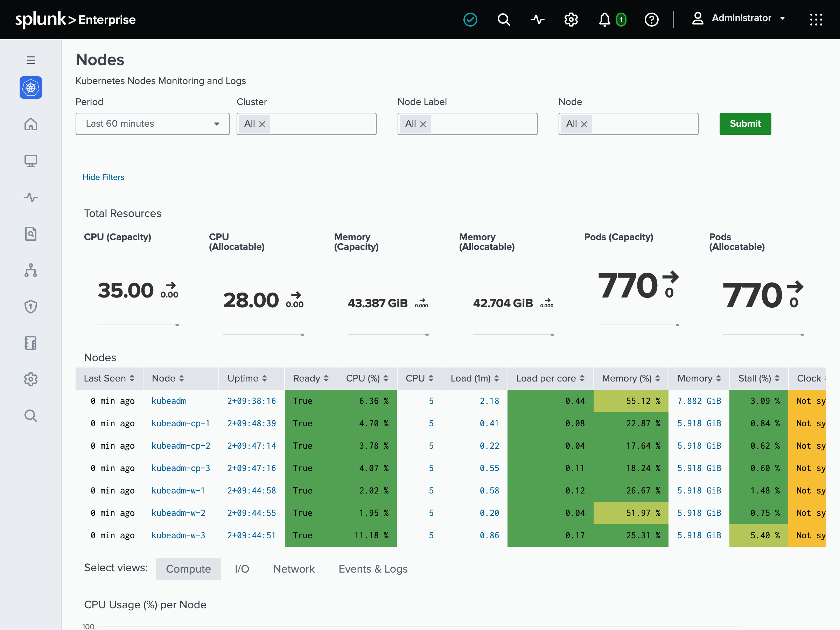Open the apps grid icon
Viewport: 840px width, 630px height.
(816, 19)
